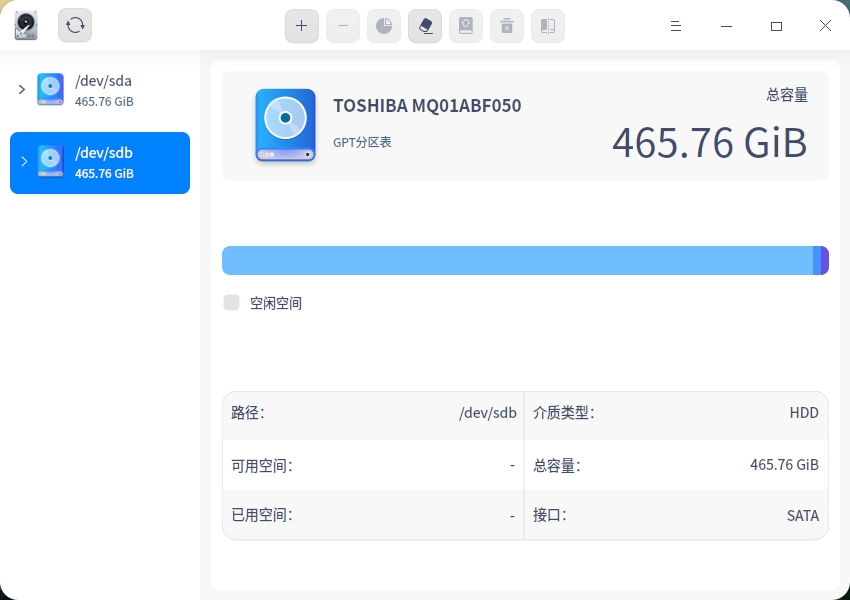Open the pie chart space usage tool
Screen dimensions: 850x600
click(x=383, y=26)
